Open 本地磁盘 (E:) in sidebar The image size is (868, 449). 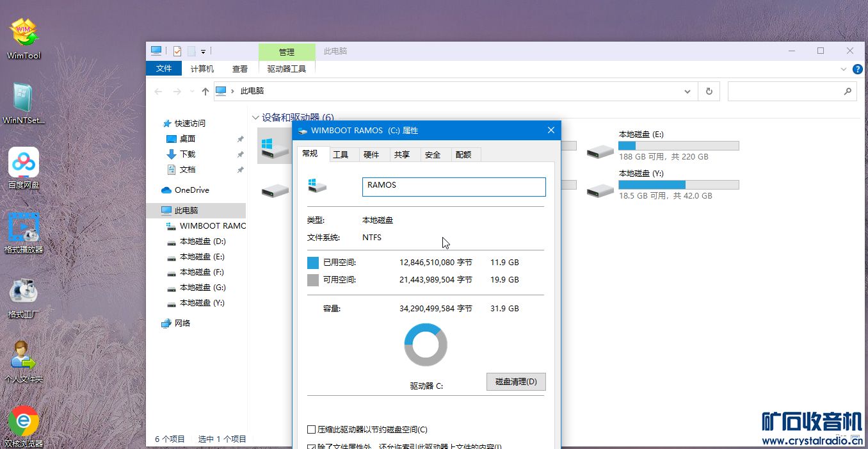(x=202, y=257)
